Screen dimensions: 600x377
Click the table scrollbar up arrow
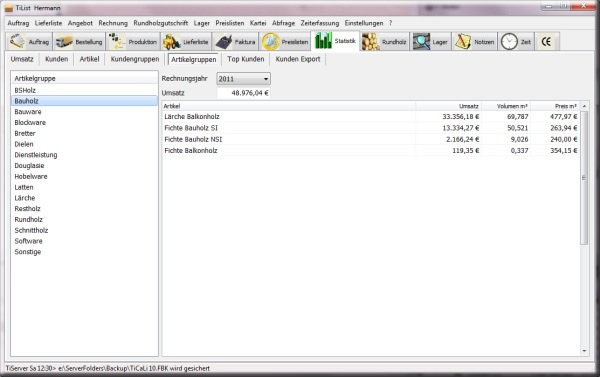[584, 106]
